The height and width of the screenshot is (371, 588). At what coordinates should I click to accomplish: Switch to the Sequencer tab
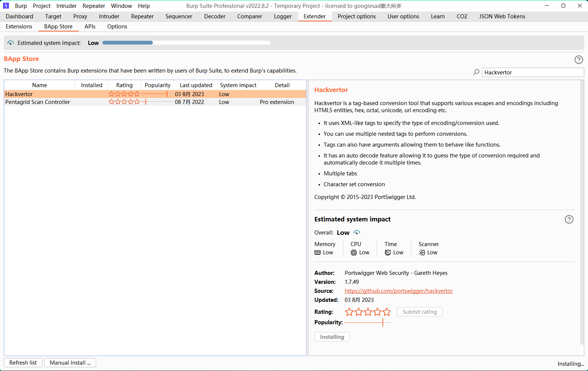pos(179,16)
